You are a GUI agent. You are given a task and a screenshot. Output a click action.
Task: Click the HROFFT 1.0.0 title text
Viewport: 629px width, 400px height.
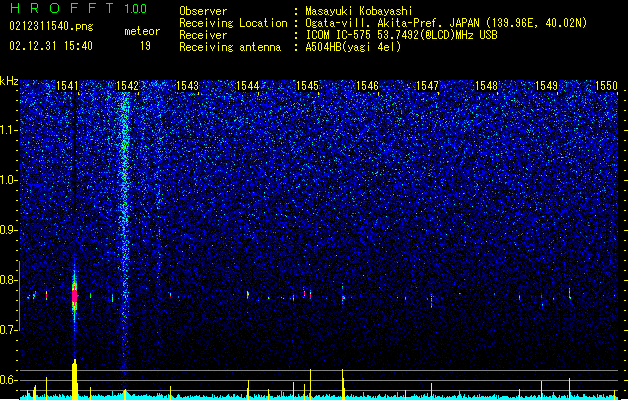(78, 8)
